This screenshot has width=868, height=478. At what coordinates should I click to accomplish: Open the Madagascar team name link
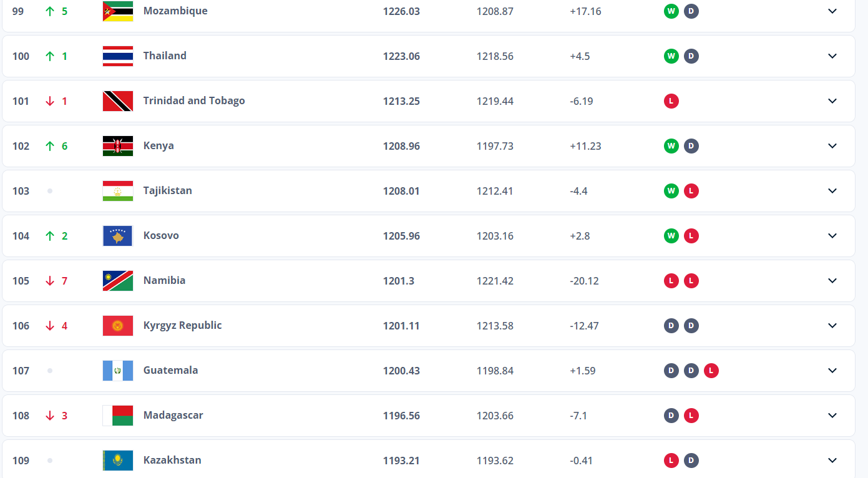[x=173, y=415]
